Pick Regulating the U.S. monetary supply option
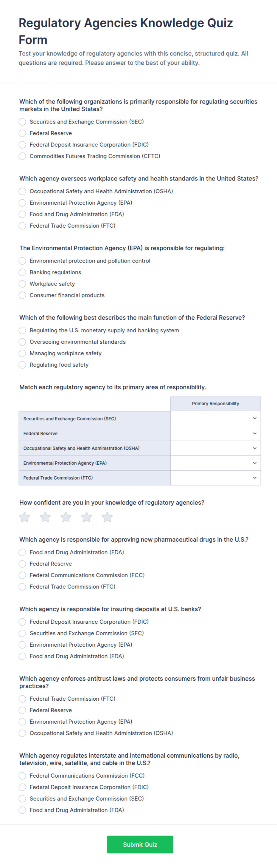Image resolution: width=277 pixels, height=868 pixels. [x=22, y=330]
